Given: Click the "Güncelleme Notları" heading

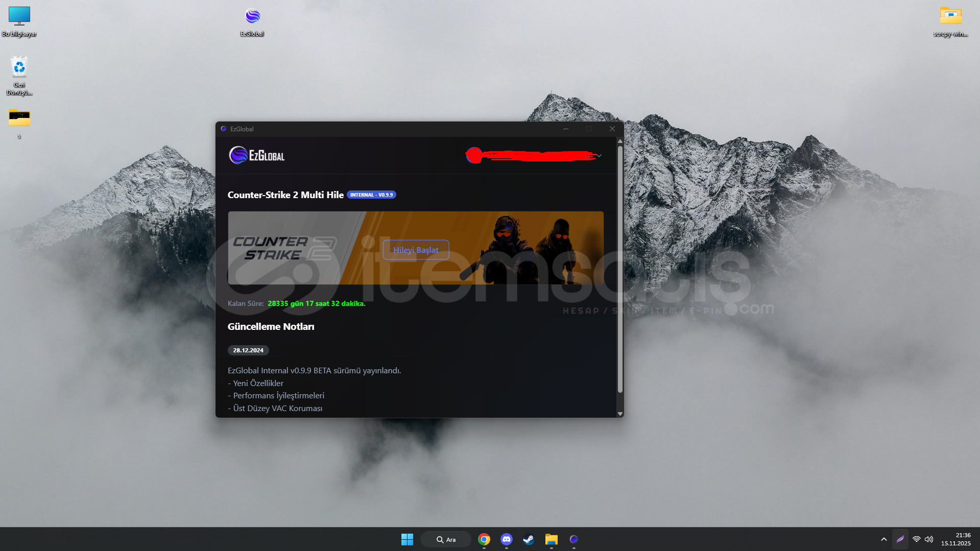Looking at the screenshot, I should click(271, 326).
